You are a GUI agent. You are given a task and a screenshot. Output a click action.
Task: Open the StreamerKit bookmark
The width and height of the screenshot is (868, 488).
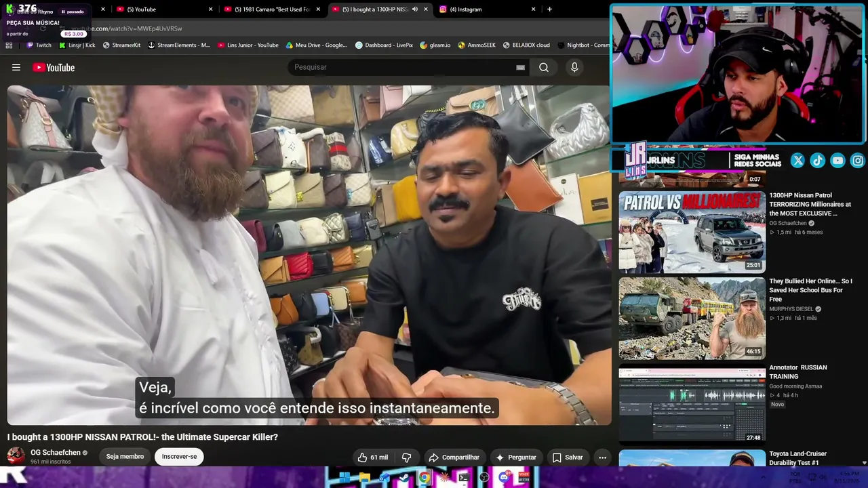coord(121,45)
